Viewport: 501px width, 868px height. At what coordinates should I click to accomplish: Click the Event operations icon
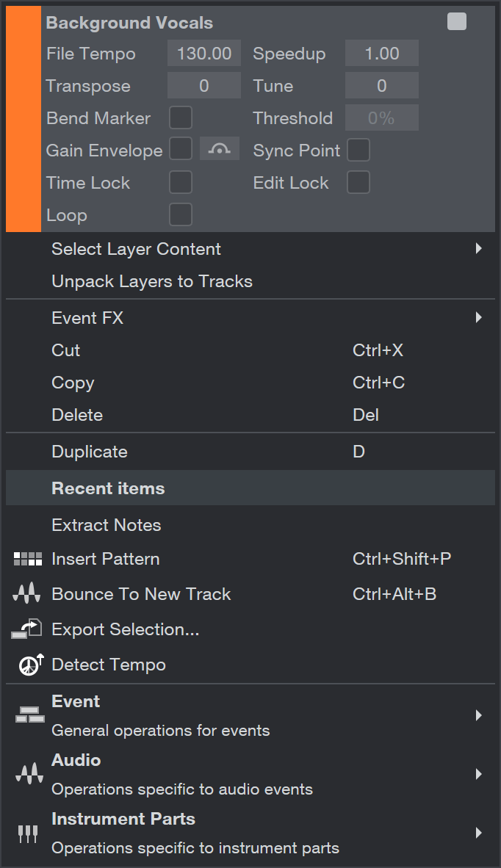pos(30,715)
